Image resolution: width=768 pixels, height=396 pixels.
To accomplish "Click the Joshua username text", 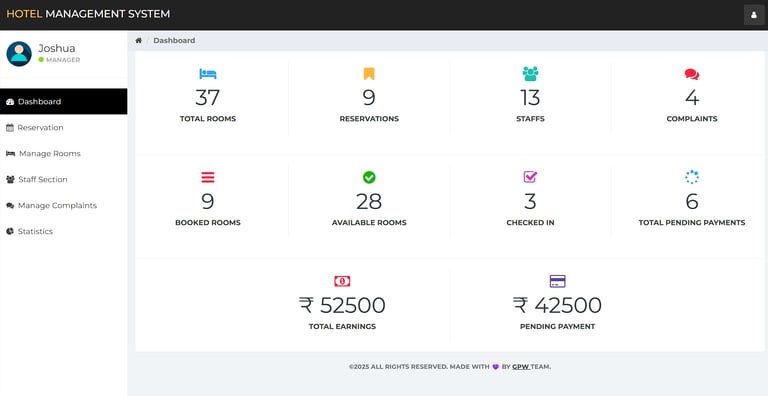I will pyautogui.click(x=57, y=49).
